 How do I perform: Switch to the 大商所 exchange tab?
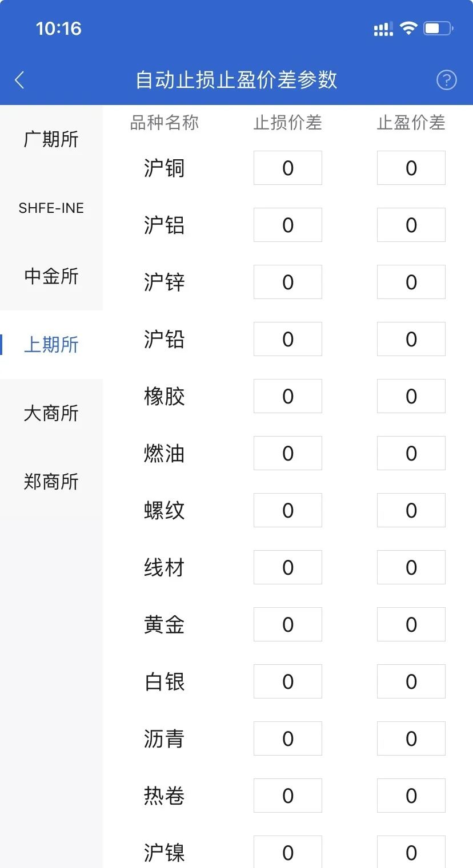pos(51,413)
